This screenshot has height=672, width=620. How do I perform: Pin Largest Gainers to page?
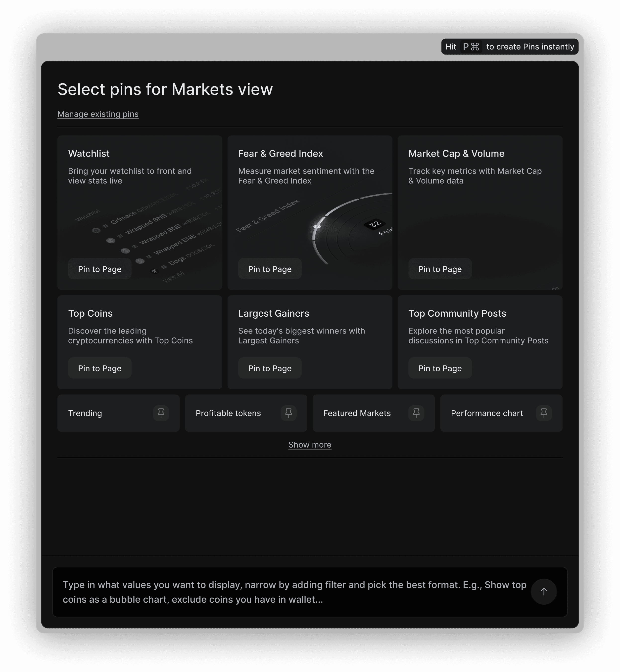270,368
